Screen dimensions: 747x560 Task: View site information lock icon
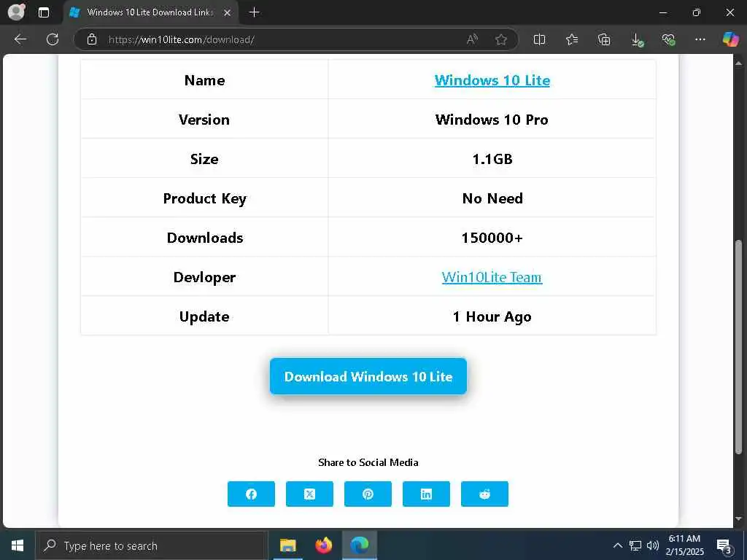pyautogui.click(x=92, y=39)
